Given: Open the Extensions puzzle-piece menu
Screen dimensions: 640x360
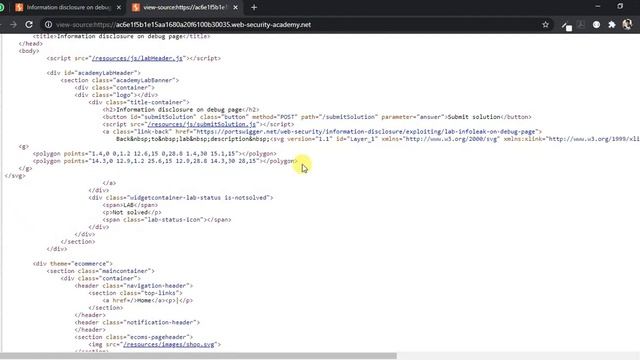Looking at the screenshot, I should [x=611, y=24].
